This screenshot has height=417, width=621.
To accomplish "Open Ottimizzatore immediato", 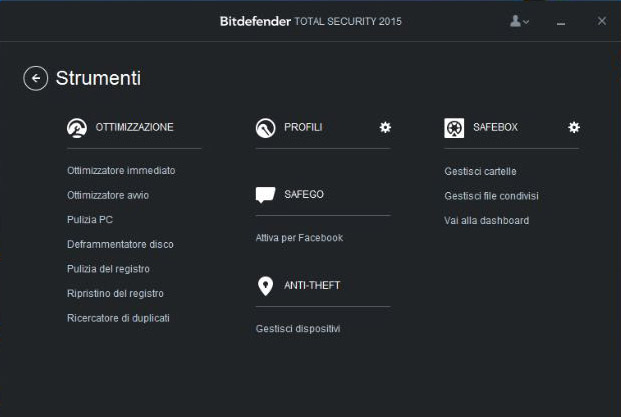I will point(121,171).
